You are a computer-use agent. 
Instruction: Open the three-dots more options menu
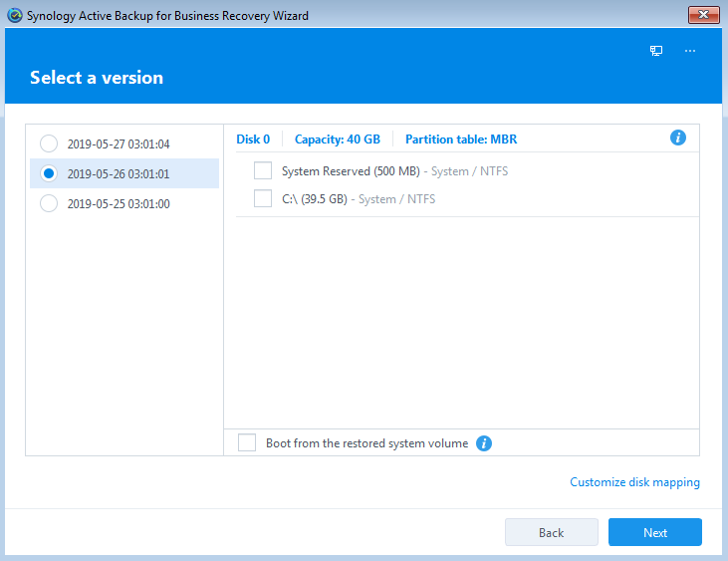coord(690,51)
